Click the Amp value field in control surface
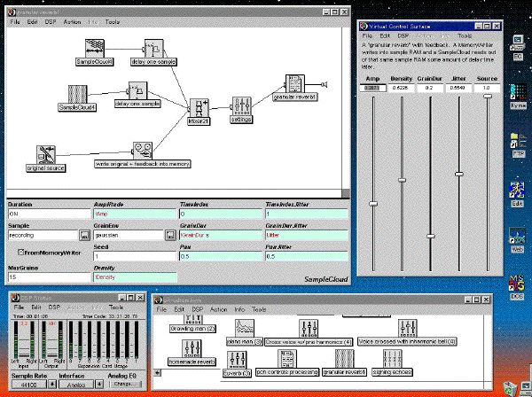The height and width of the screenshot is (397, 532). [373, 88]
